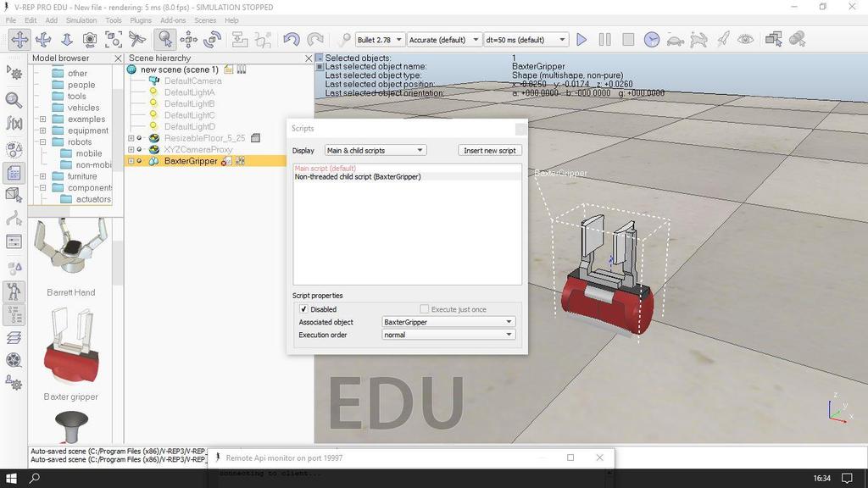Click the transfer DNA toolbar icon
This screenshot has width=868, height=488.
[263, 39]
